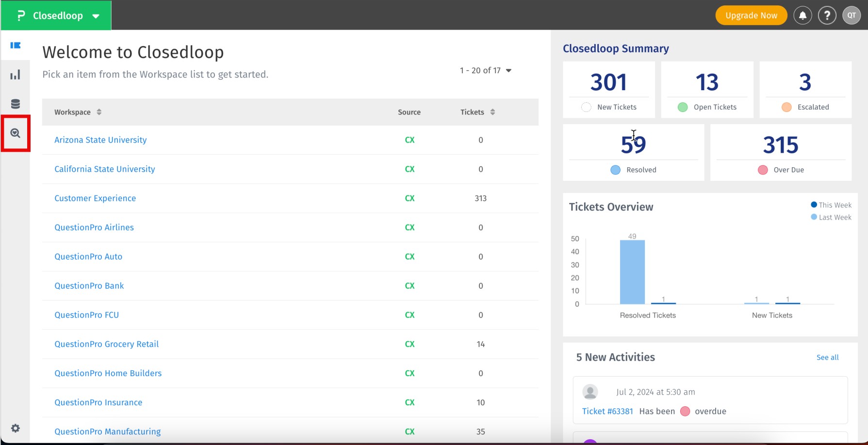Select the database stack sidebar icon
The image size is (868, 445).
tap(16, 104)
